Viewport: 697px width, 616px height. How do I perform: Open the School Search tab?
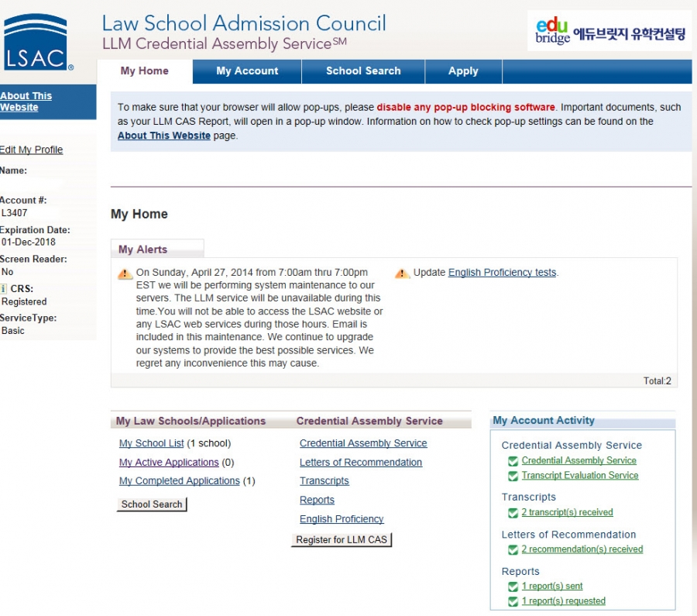pos(363,71)
